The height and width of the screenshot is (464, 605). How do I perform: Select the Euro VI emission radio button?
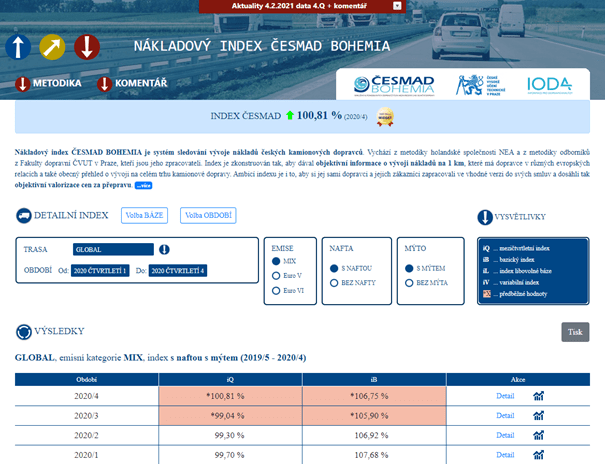[276, 290]
